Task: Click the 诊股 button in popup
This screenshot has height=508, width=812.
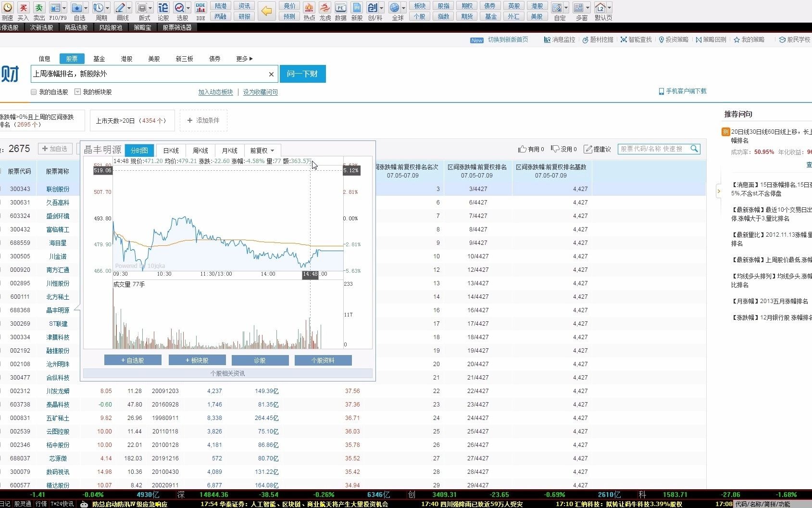Action: pos(260,360)
